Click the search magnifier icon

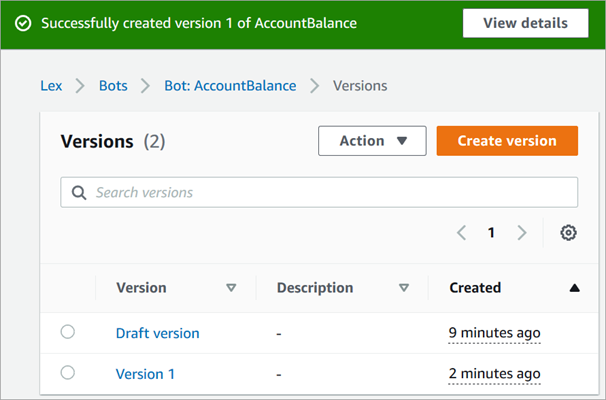[x=78, y=192]
